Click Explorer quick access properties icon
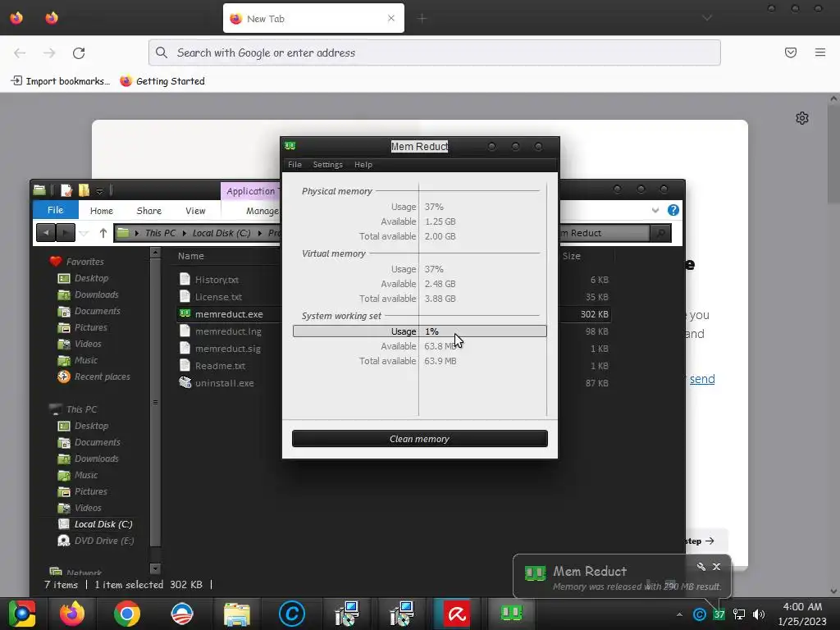Image resolution: width=840 pixels, height=630 pixels. [x=66, y=189]
